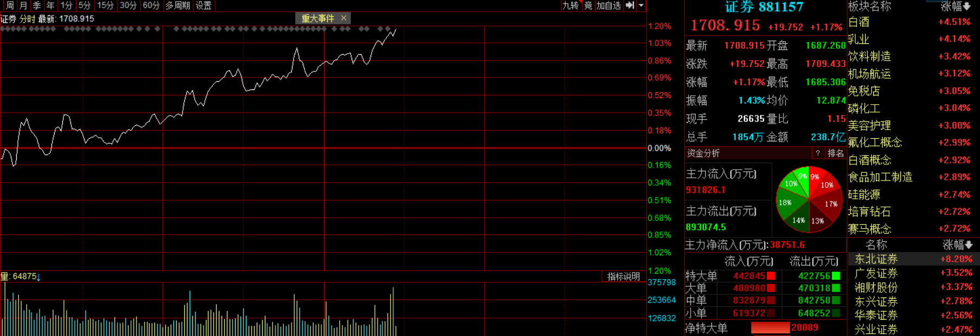Open the 多周期 multi-period menu

pos(178,5)
